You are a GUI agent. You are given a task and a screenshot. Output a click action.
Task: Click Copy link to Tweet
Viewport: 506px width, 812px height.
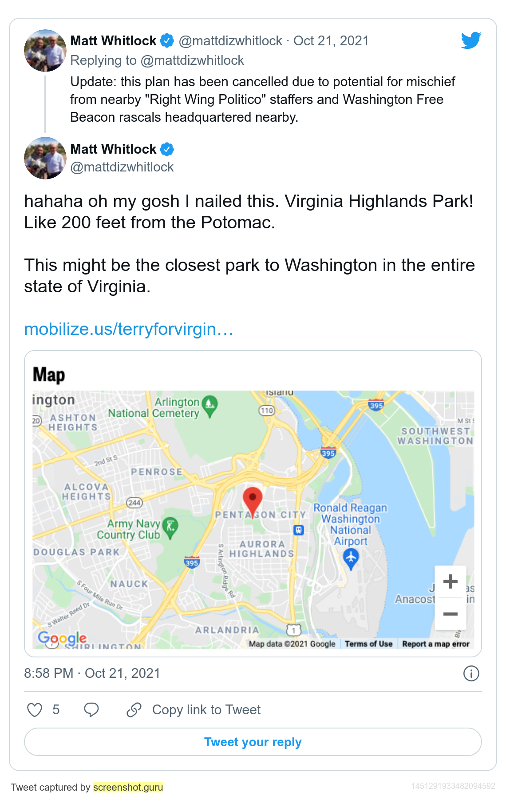[x=206, y=710]
